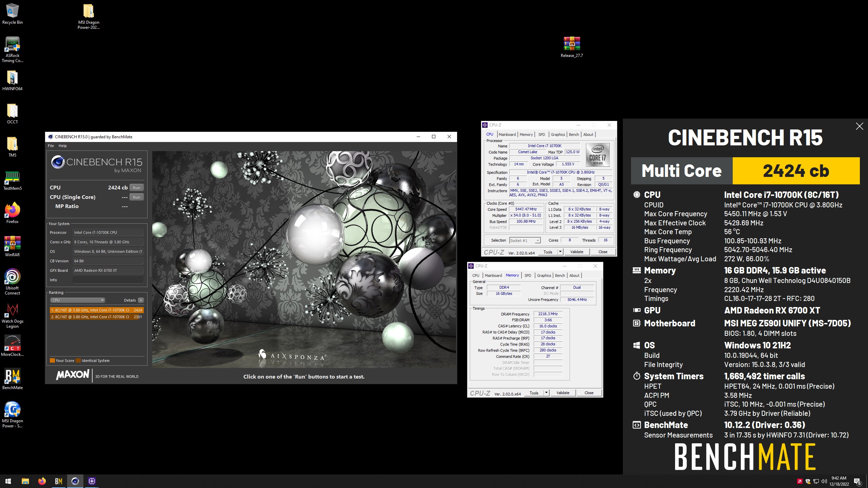Select the 2424 ranking entry
The width and height of the screenshot is (868, 488).
(x=97, y=310)
